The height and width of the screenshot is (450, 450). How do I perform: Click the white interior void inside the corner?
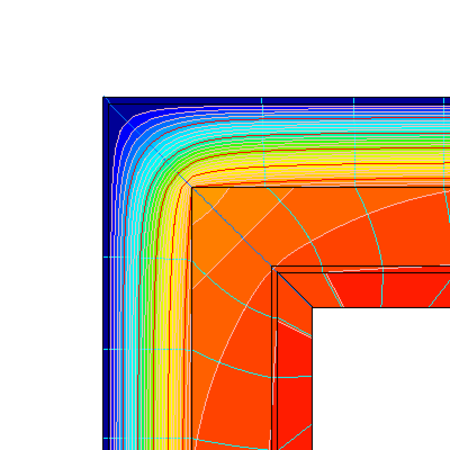click(381, 379)
